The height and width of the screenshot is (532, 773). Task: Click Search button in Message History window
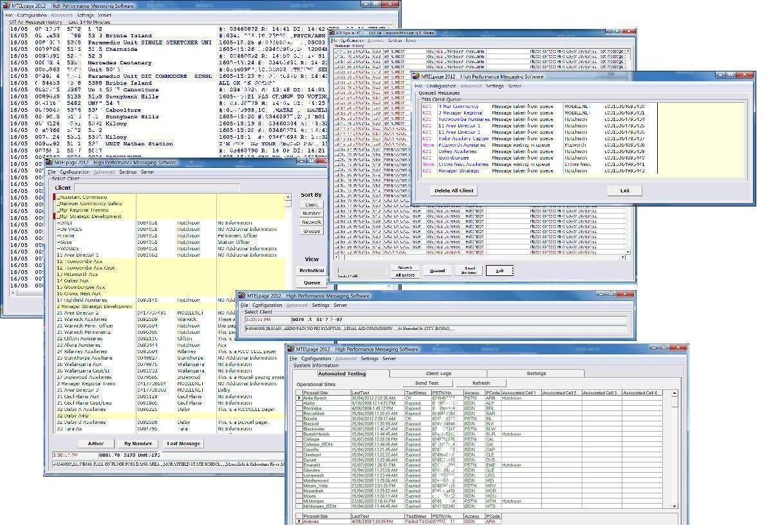pos(404,268)
